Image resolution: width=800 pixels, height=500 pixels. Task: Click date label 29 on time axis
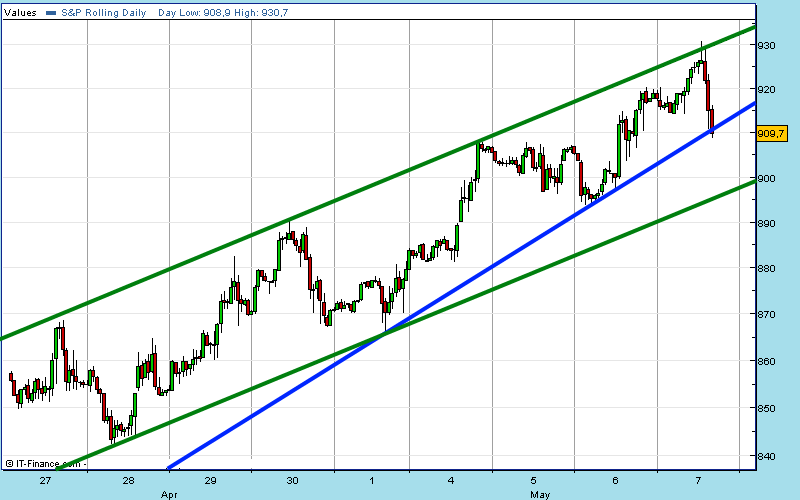tap(210, 481)
